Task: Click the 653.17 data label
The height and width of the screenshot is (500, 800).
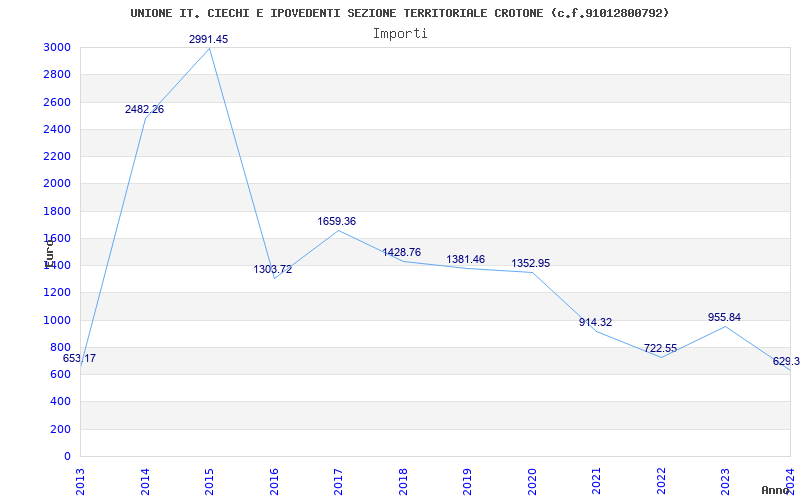Action: [79, 358]
